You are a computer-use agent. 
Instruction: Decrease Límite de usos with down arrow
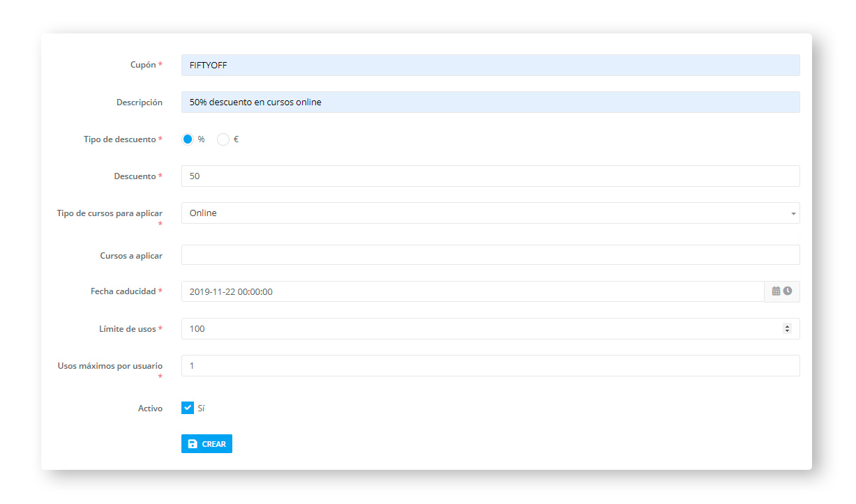788,331
